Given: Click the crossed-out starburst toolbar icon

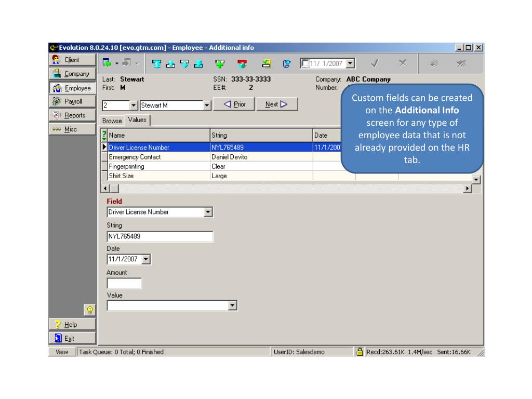Looking at the screenshot, I should 461,63.
